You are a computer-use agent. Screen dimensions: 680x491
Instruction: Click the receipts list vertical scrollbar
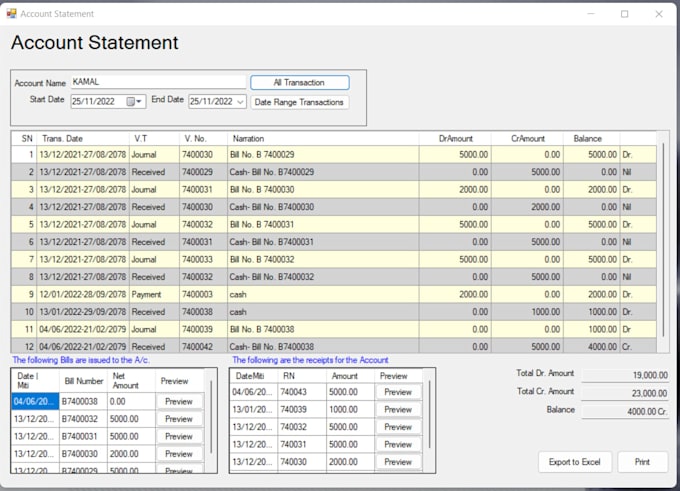coord(430,415)
